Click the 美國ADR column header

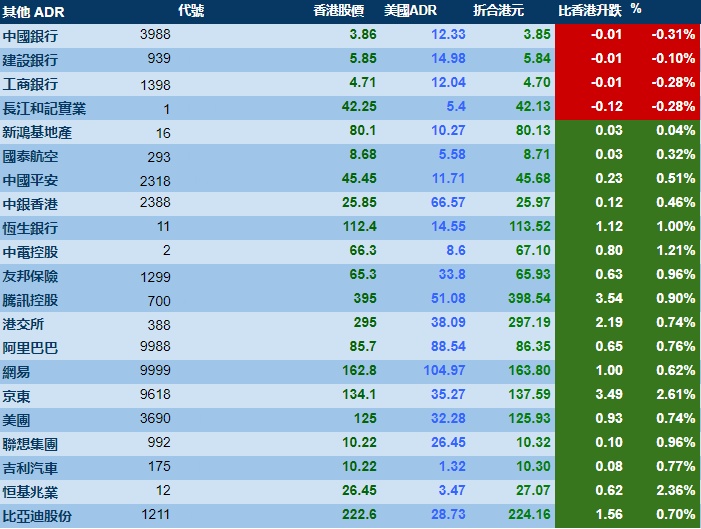click(x=410, y=11)
